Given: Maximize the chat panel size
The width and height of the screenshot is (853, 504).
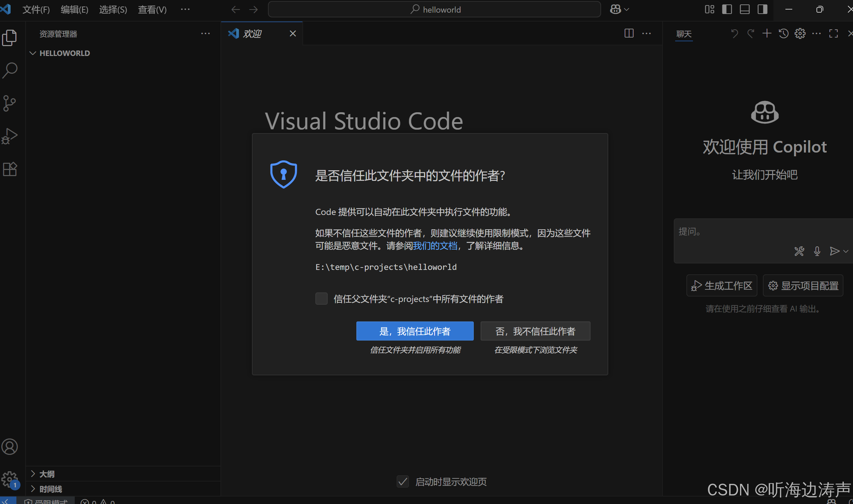Looking at the screenshot, I should click(833, 33).
